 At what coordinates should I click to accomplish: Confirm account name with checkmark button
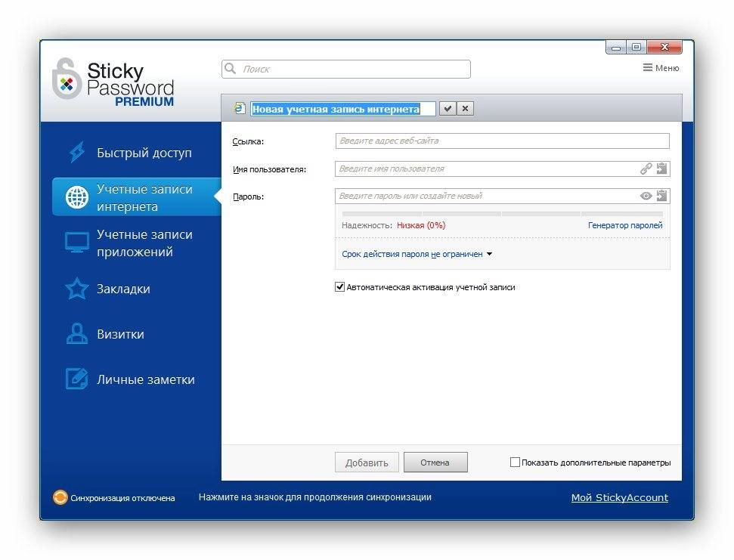coord(448,109)
